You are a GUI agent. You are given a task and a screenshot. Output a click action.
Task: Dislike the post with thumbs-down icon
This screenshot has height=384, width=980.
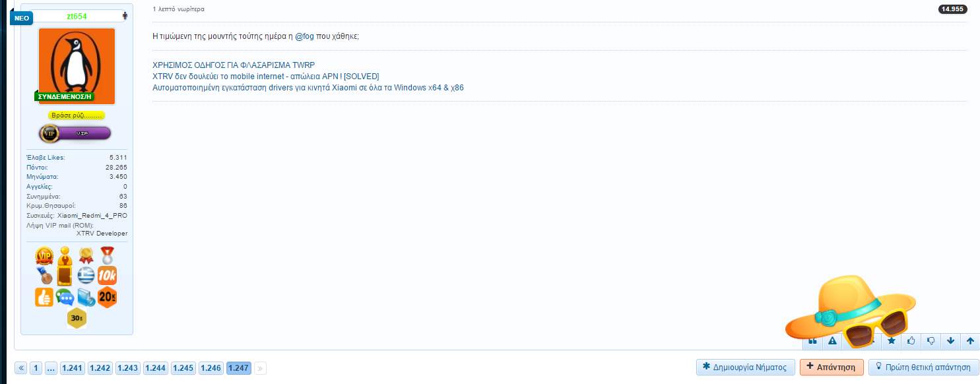coord(931,340)
